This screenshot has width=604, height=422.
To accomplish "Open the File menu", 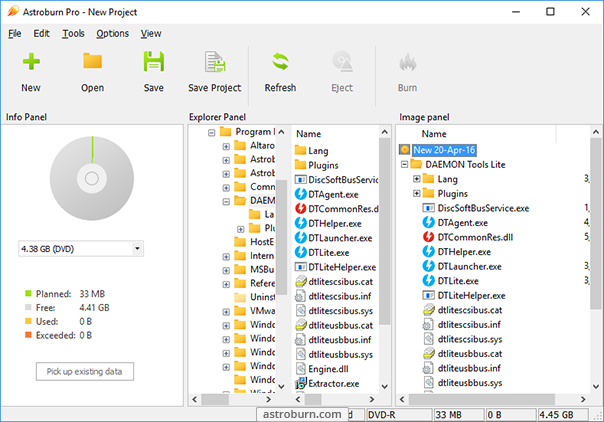I will click(x=15, y=33).
